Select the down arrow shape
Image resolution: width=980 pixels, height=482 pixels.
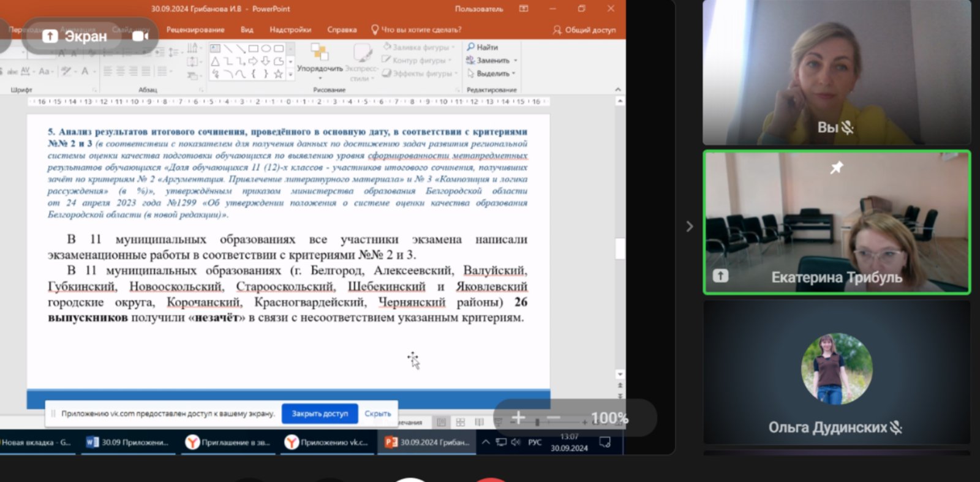coord(266,61)
